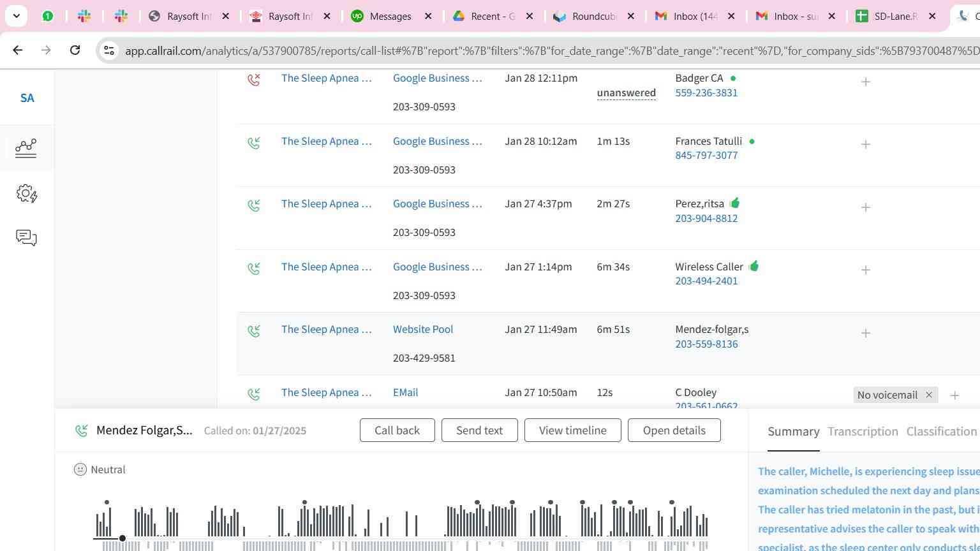The width and height of the screenshot is (980, 551).
Task: Open the chat conversations sidebar icon
Action: point(26,238)
